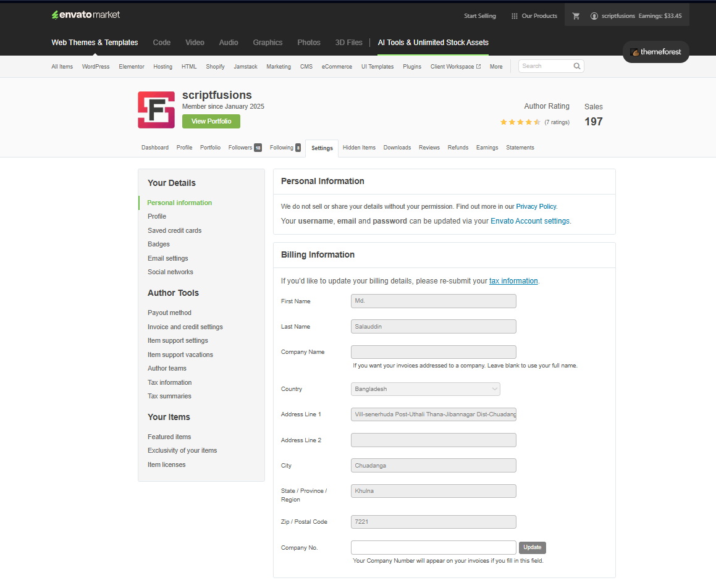Open Item licenses sidebar item
This screenshot has height=588, width=716.
[166, 464]
